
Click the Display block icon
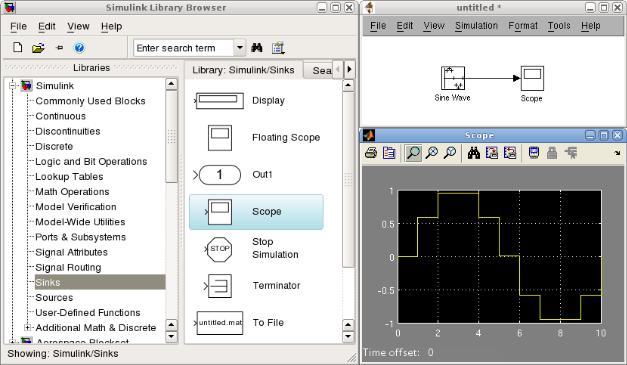click(219, 100)
